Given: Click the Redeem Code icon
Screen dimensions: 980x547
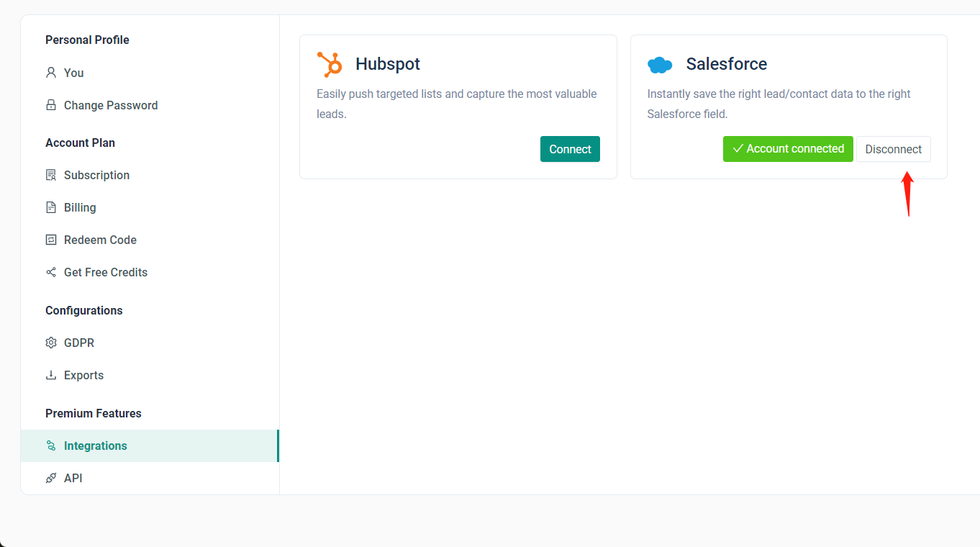Looking at the screenshot, I should [x=51, y=240].
